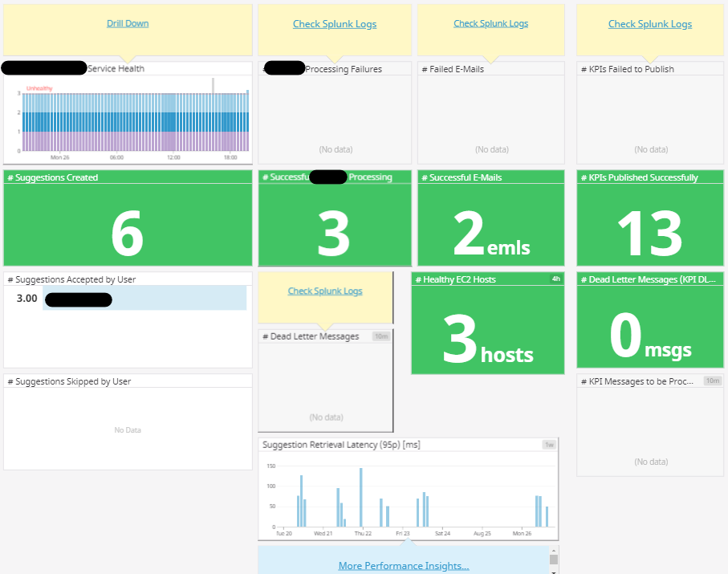
Task: Click the scroll up arrow beside Performance Insights
Action: pos(553,551)
